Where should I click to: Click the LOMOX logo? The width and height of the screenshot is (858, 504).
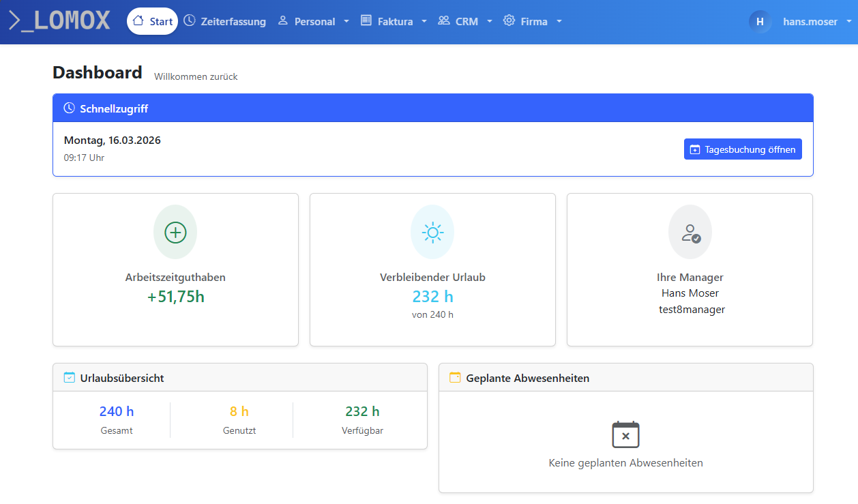click(58, 20)
